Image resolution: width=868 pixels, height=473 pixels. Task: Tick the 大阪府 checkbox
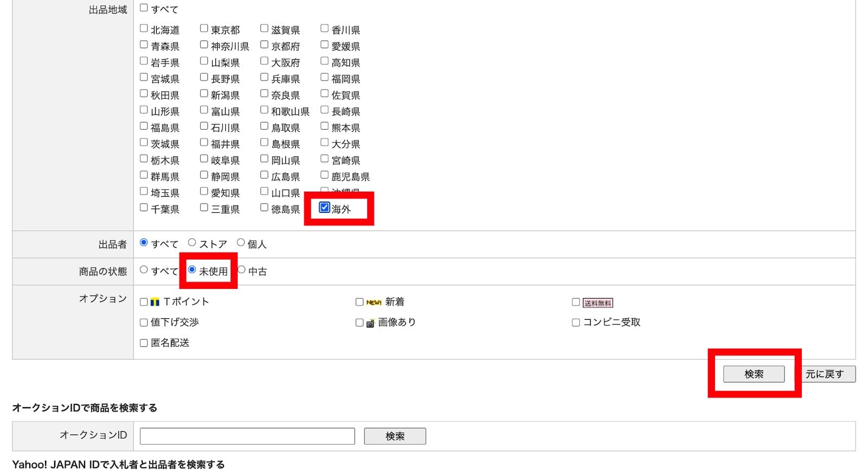[264, 61]
